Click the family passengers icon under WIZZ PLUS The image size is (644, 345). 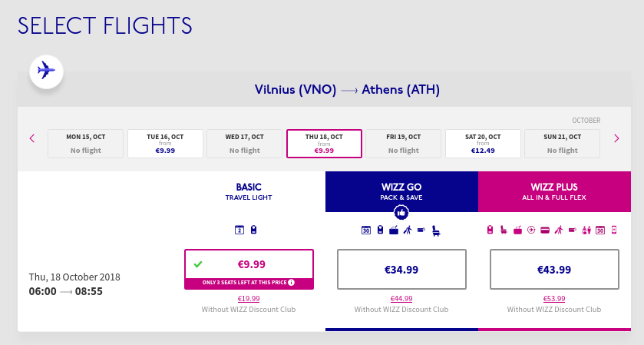click(586, 231)
